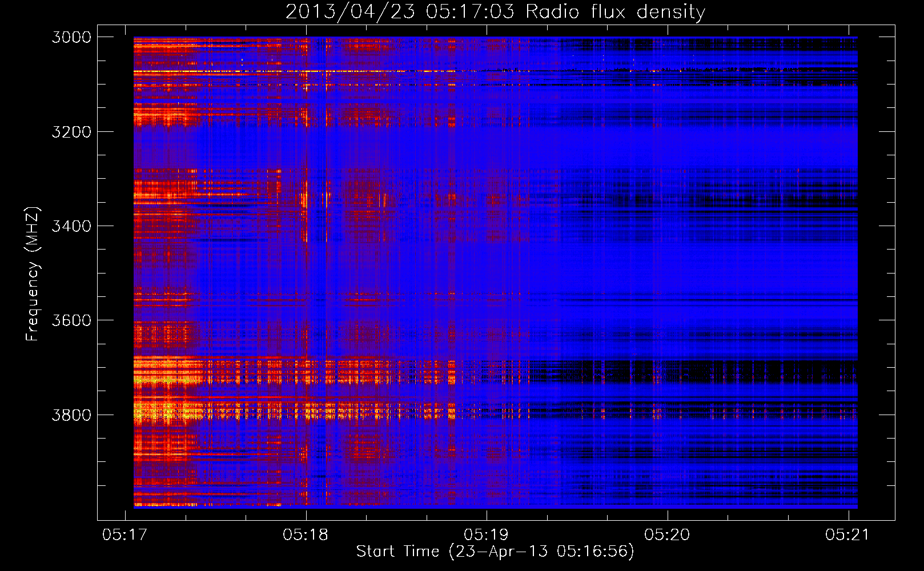Click the 05:17 time axis label
Screen dimensions: 924x571
[x=124, y=534]
